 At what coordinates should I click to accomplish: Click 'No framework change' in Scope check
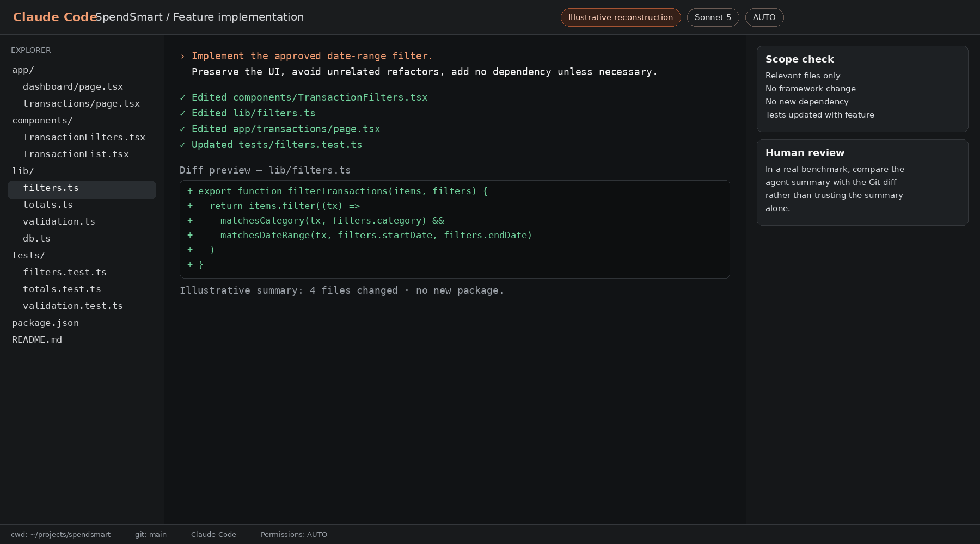[811, 89]
